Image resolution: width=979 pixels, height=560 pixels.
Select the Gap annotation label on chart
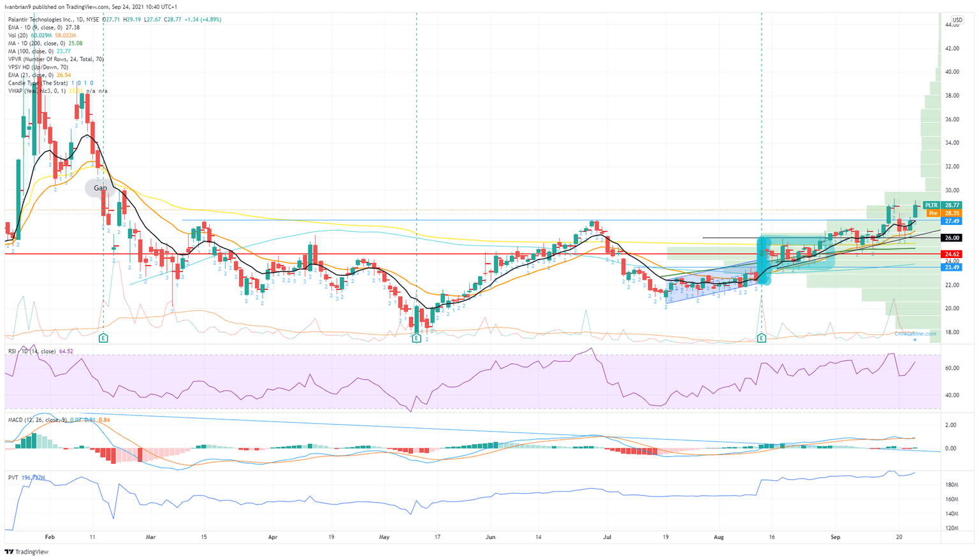coord(101,188)
